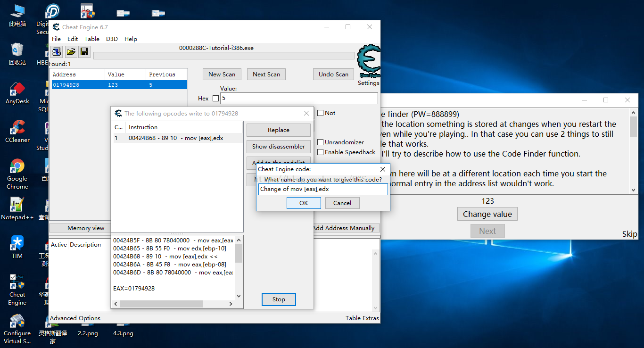Screen dimensions: 644x348
Task: Open the D3D menu
Action: tap(112, 39)
